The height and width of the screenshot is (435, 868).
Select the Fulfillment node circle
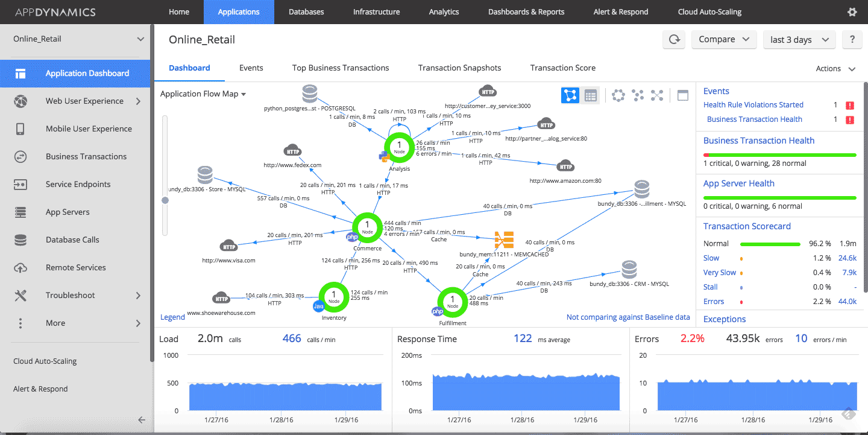[x=453, y=302]
